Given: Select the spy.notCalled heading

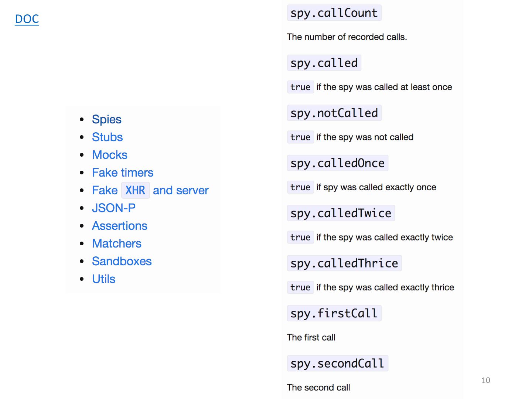Looking at the screenshot, I should [x=334, y=113].
